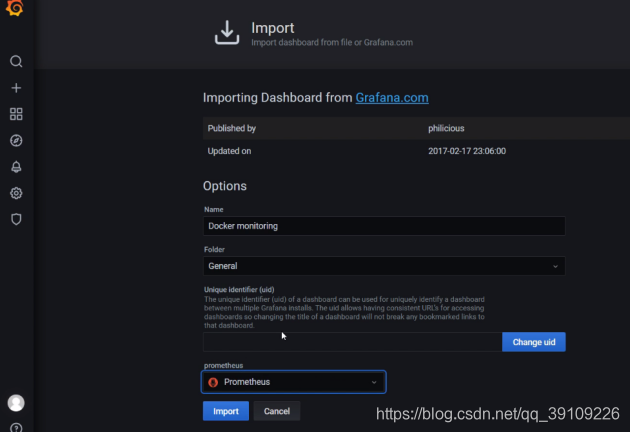Click the Published by label
The width and height of the screenshot is (630, 433).
[232, 128]
